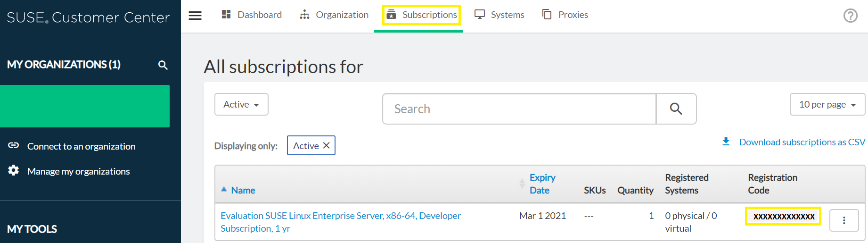Click the help question mark icon
This screenshot has width=868, height=243.
point(850,16)
